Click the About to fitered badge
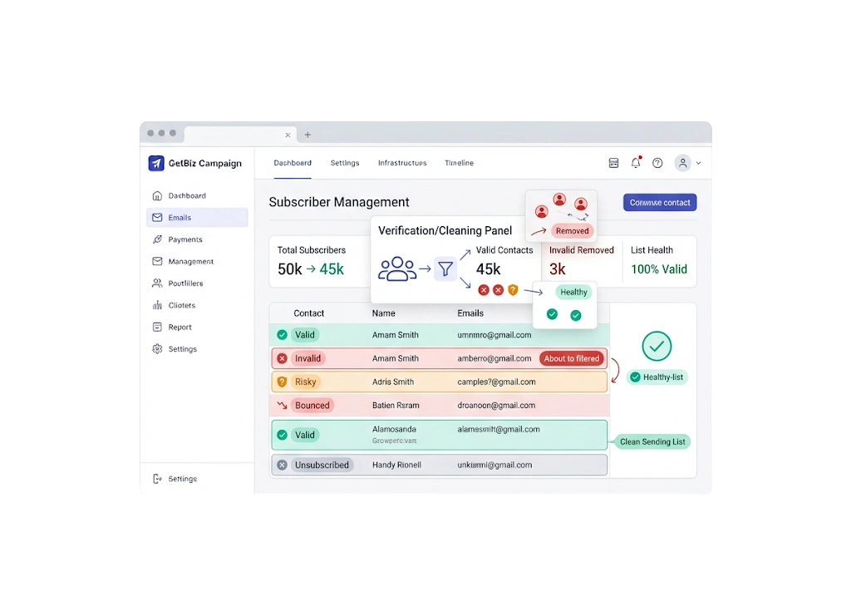Screen dimensions: 851x616 tap(572, 358)
